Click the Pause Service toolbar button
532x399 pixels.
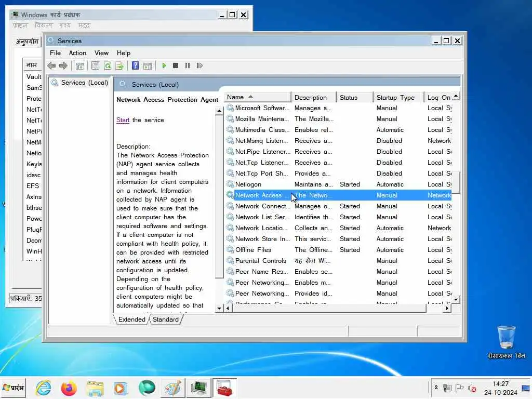point(187,65)
